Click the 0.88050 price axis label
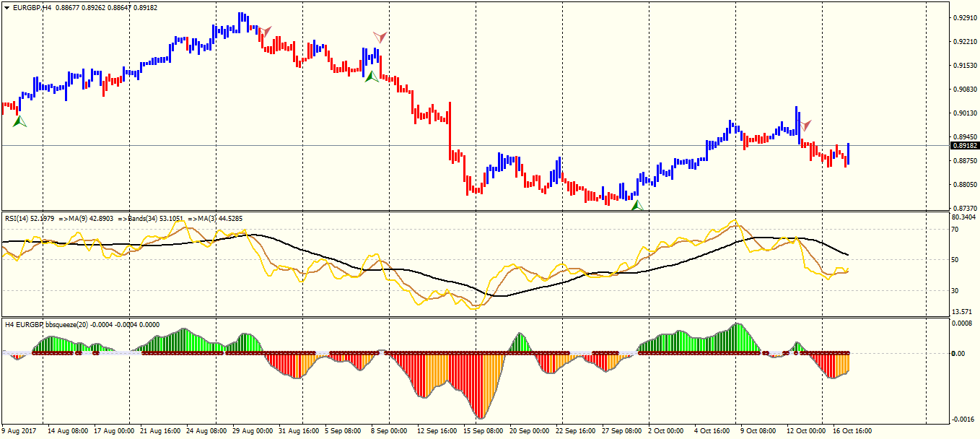This screenshot has height=439, width=980. pyautogui.click(x=965, y=185)
